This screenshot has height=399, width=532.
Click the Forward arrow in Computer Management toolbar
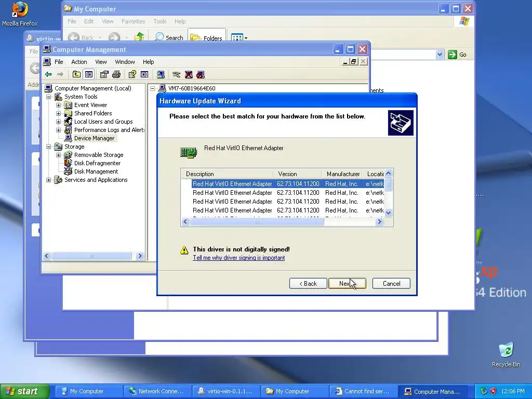pyautogui.click(x=60, y=74)
